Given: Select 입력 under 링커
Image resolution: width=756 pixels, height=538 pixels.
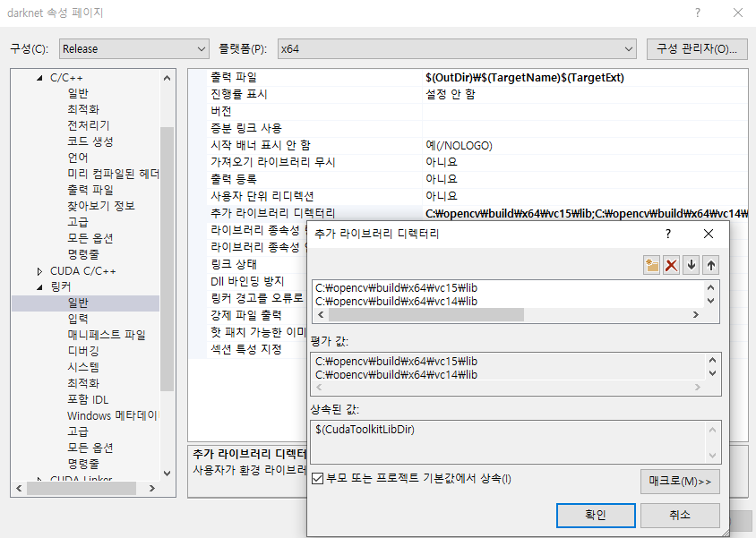Looking at the screenshot, I should click(78, 319).
